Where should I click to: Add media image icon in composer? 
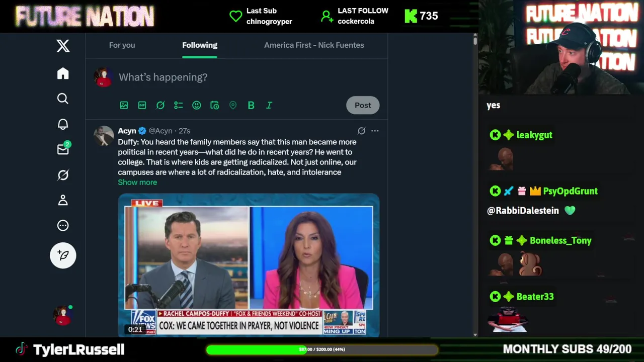[x=124, y=105]
